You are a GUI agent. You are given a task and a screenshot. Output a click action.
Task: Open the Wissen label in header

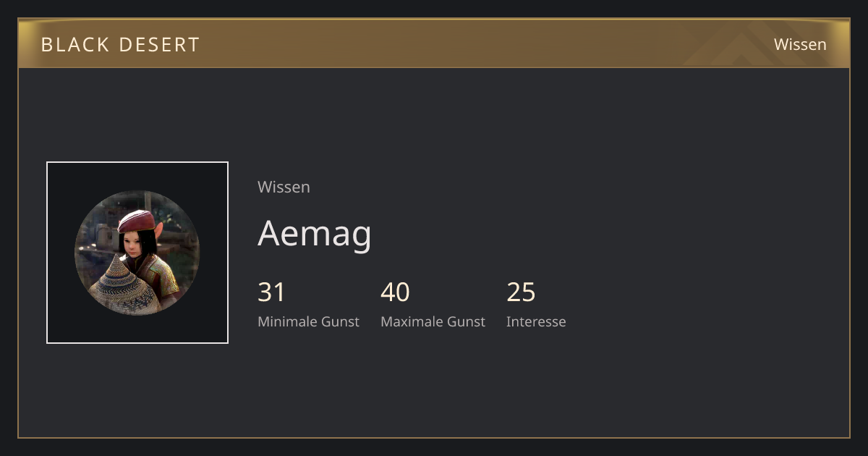point(800,44)
